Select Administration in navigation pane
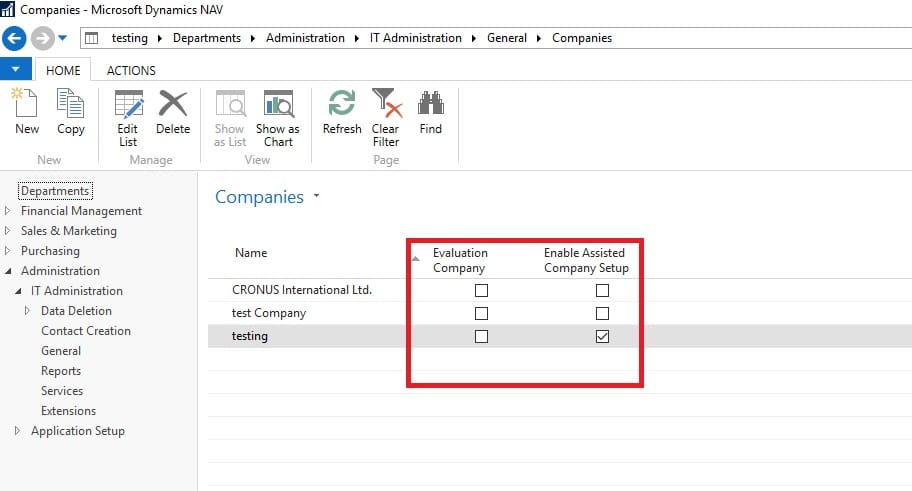 point(60,271)
